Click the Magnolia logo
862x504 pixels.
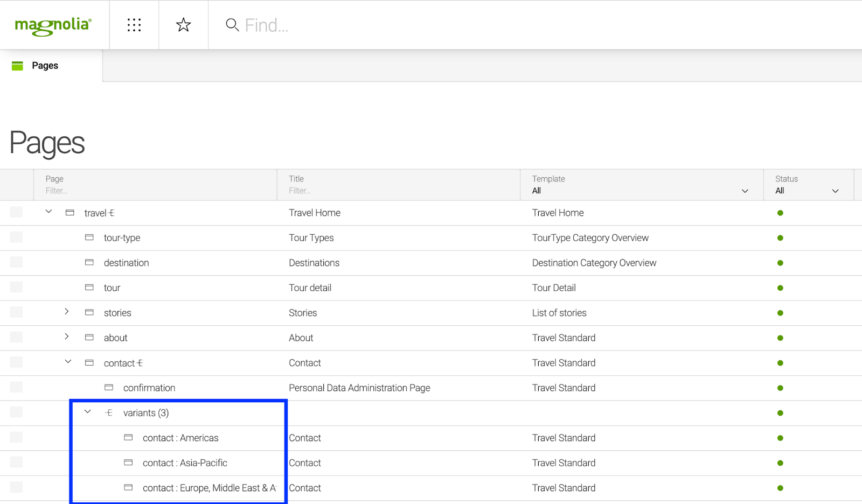[53, 25]
